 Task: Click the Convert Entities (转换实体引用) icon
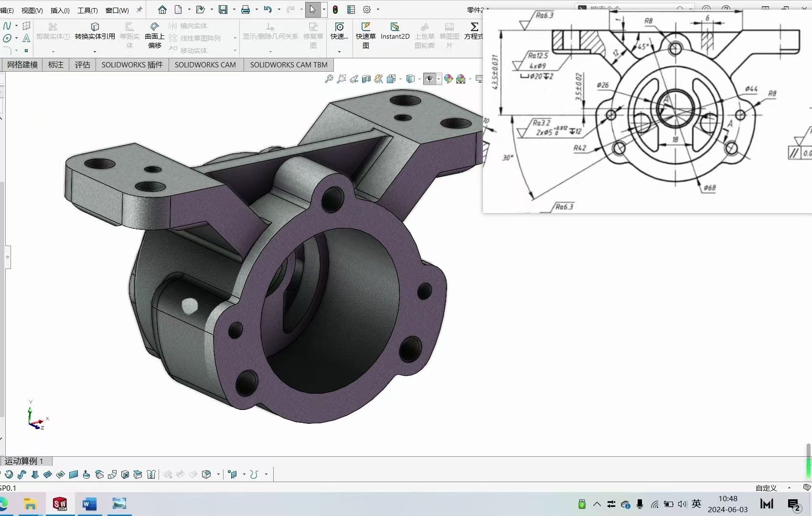tap(95, 27)
